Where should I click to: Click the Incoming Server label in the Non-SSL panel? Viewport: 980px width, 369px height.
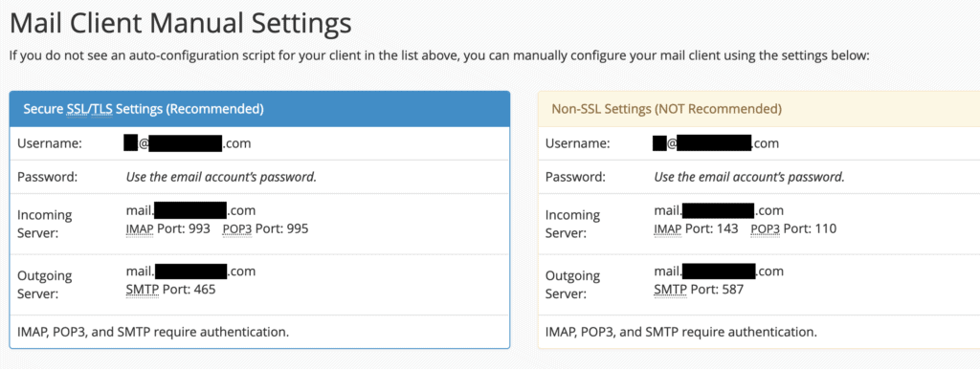(572, 224)
